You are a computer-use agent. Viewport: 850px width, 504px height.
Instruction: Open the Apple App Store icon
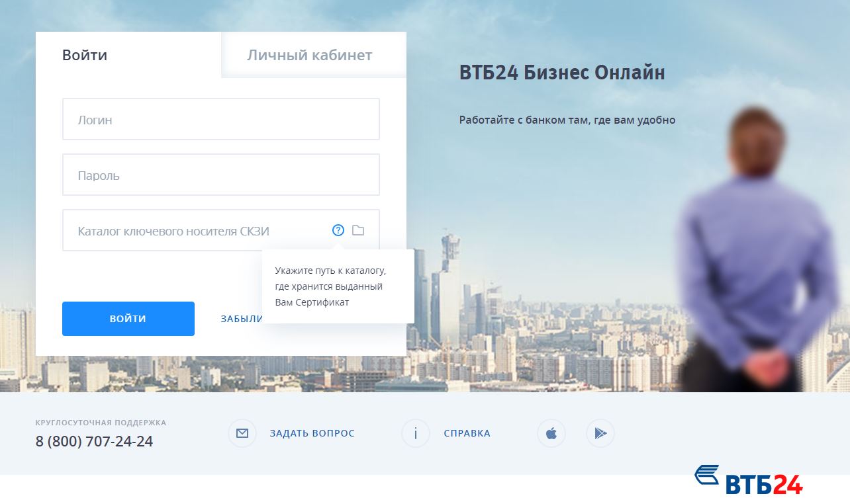(x=551, y=433)
